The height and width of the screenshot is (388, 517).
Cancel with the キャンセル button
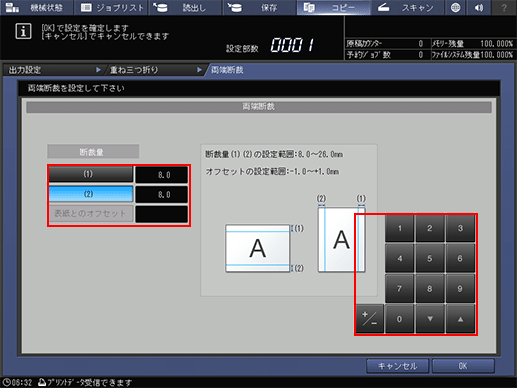[x=397, y=366]
